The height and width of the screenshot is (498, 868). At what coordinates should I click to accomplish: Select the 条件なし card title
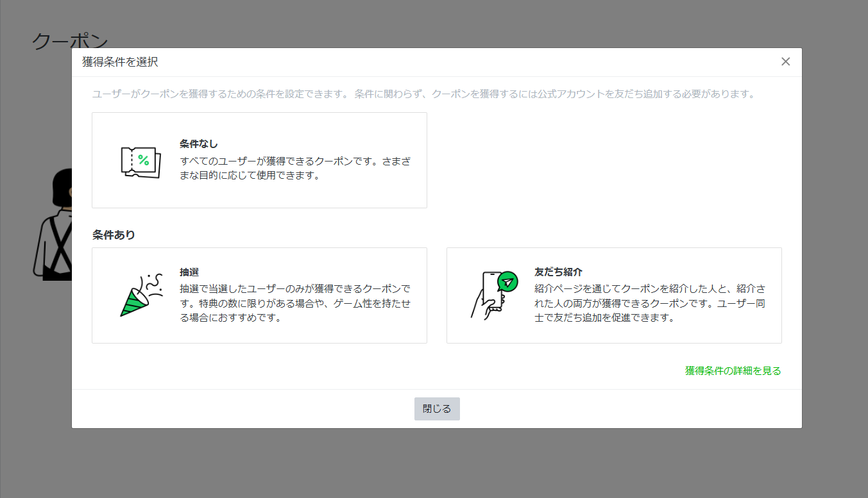click(198, 144)
